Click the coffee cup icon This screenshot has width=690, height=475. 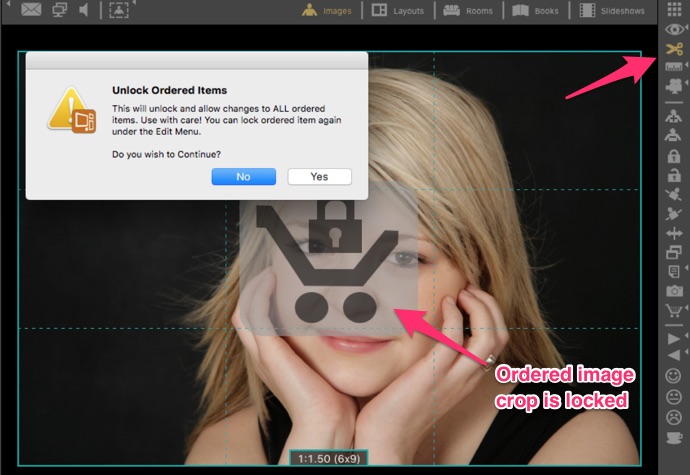[x=674, y=437]
